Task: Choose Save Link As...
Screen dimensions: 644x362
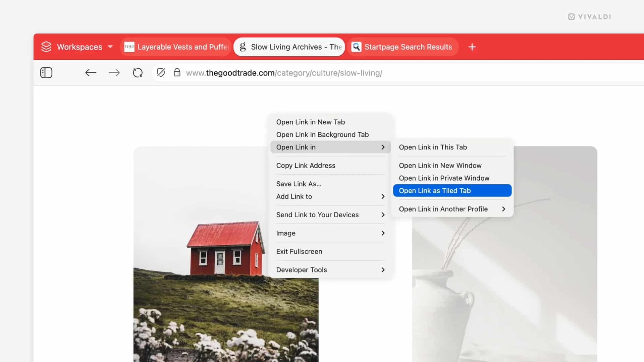Action: (x=299, y=184)
